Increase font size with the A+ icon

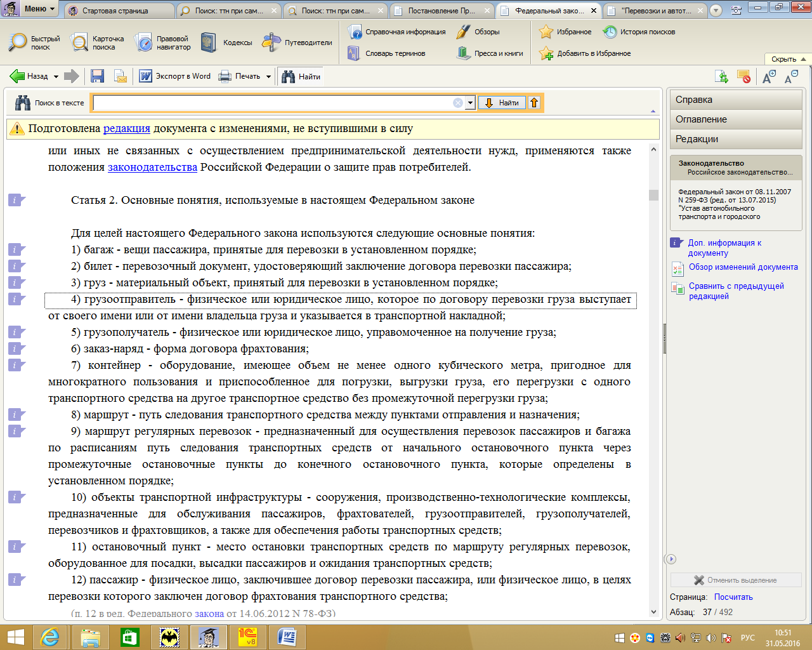[x=769, y=77]
